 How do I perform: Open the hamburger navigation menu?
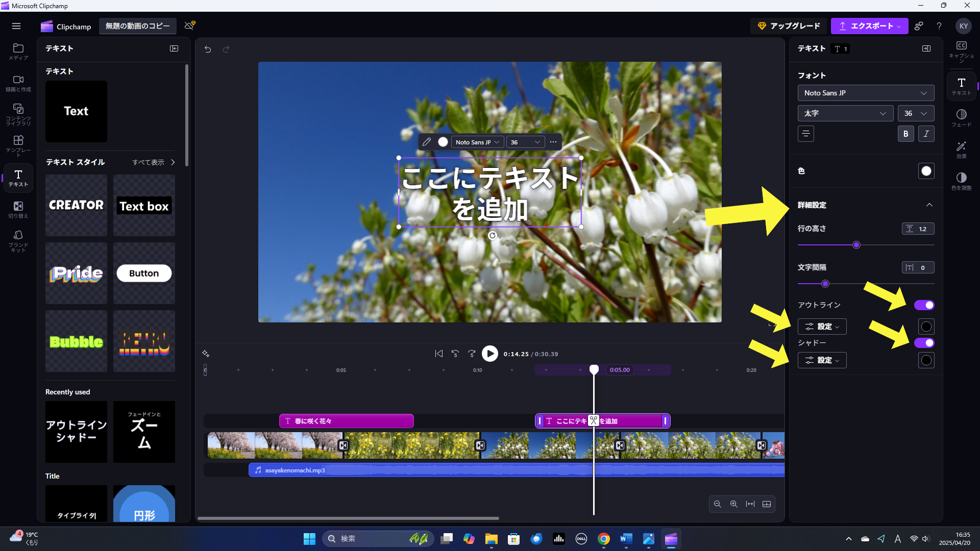pos(16,26)
